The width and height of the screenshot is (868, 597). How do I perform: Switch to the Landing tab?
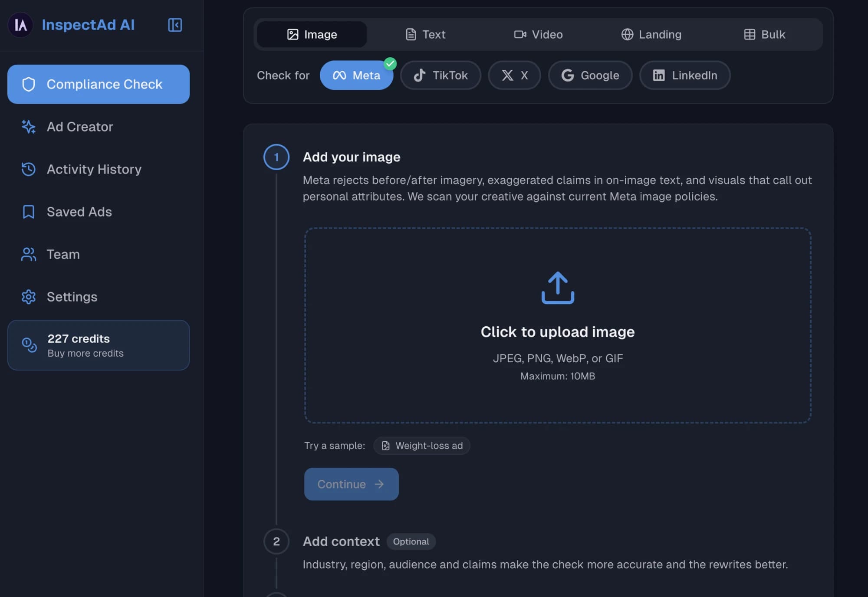[651, 34]
